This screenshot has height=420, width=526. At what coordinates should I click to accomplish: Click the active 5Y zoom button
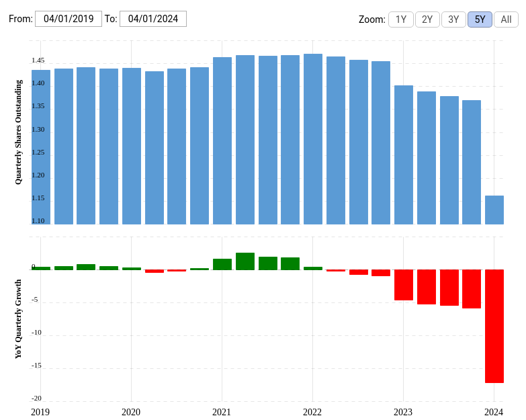click(x=480, y=19)
